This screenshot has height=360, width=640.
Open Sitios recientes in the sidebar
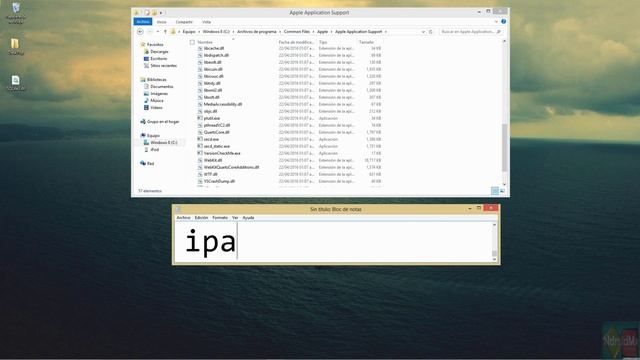[160, 65]
